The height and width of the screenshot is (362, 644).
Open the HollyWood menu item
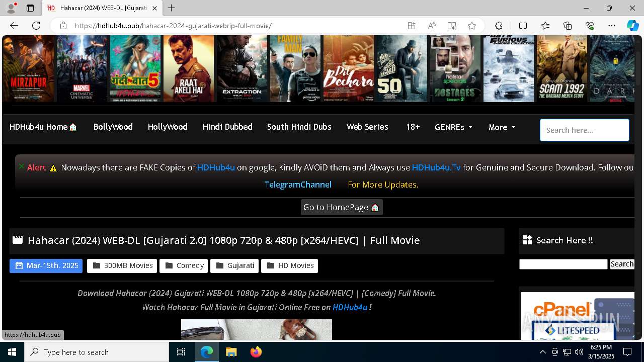[x=168, y=127]
